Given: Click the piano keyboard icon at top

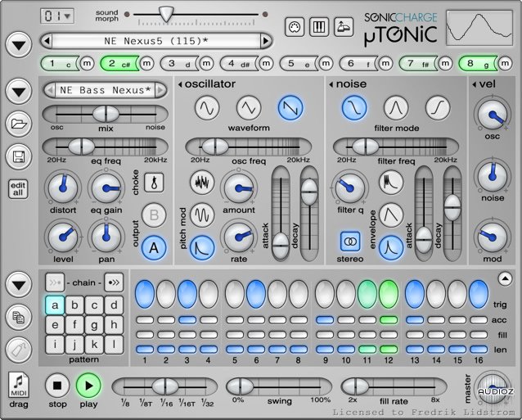Looking at the screenshot, I should (318, 27).
